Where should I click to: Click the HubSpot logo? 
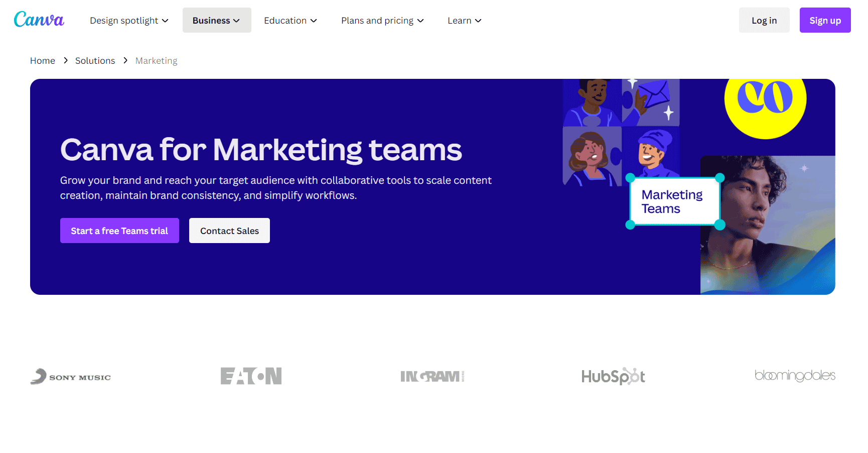pyautogui.click(x=613, y=376)
